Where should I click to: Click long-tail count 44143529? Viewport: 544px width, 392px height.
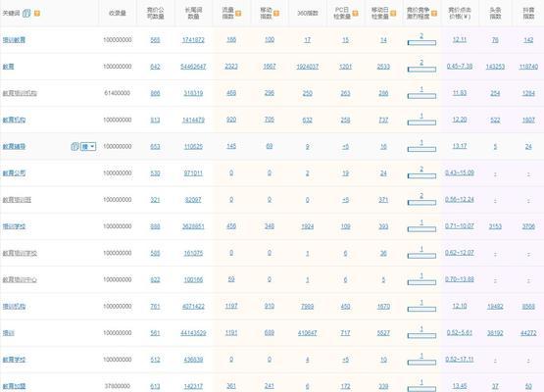coord(193,332)
